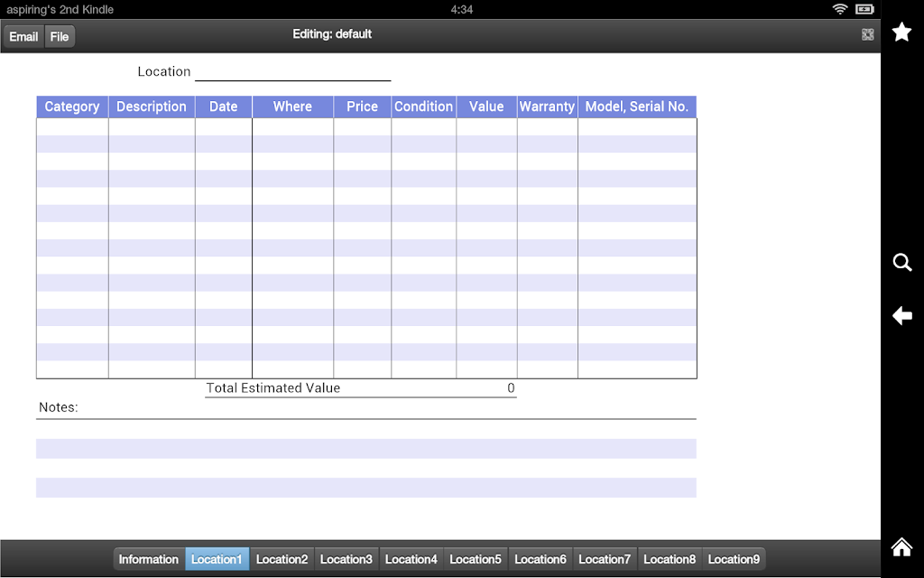
Task: Go back using the arrow icon
Action: pos(902,315)
